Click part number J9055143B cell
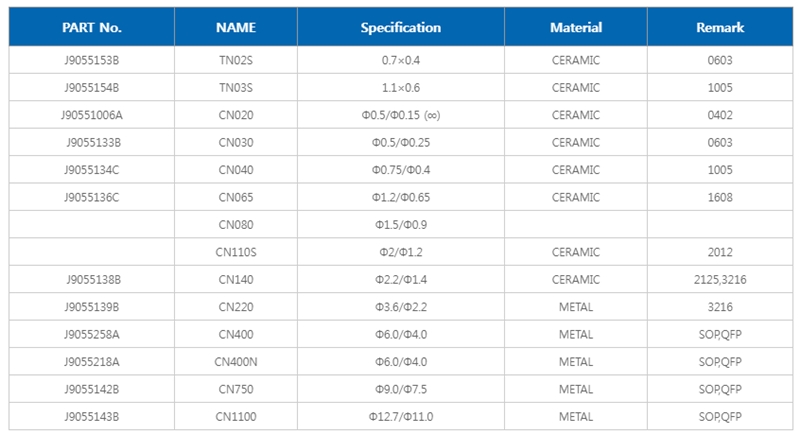Viewport: 800px width, 434px height. click(x=91, y=416)
